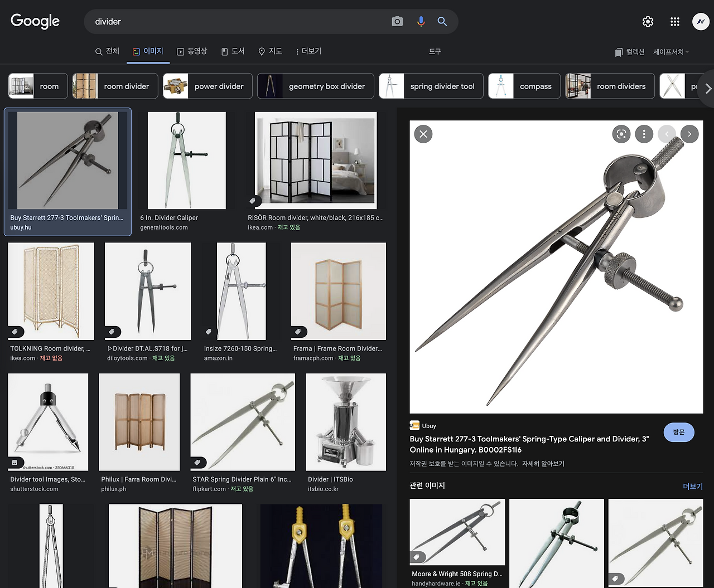Click the magnifying glass search button

[x=442, y=22]
